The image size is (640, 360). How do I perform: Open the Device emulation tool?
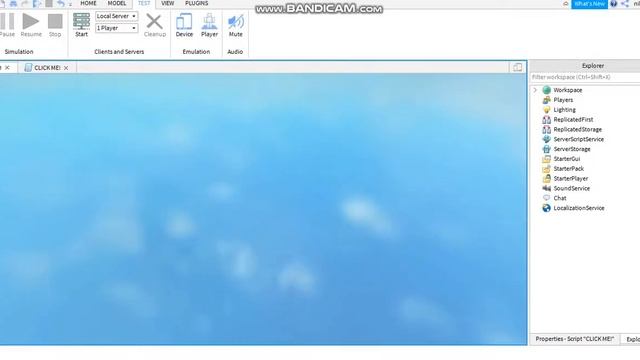184,25
